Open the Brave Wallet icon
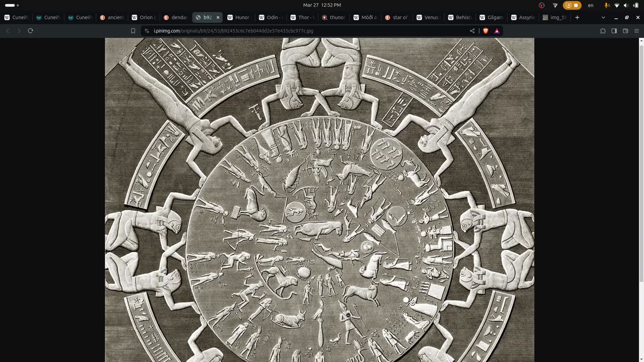This screenshot has height=362, width=644. (x=625, y=31)
